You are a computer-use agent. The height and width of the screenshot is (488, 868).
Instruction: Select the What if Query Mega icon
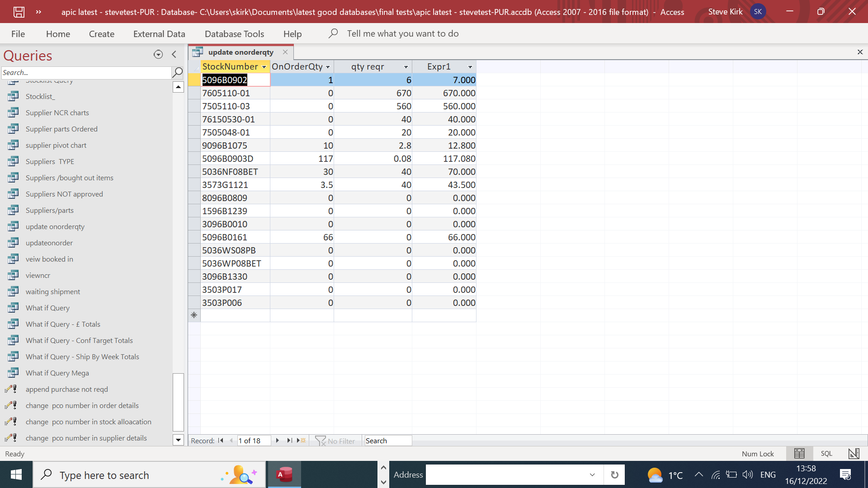click(13, 373)
